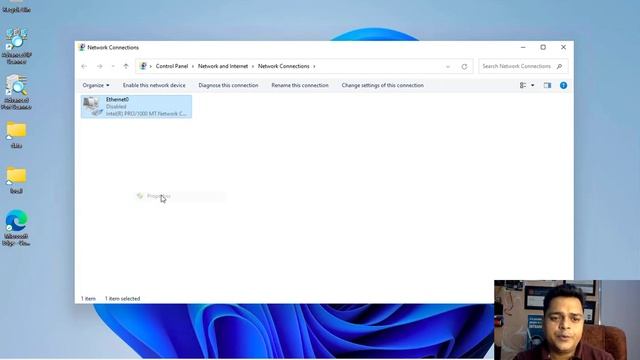Click the second magnifier desktop shortcut
This screenshot has height=360, width=640.
pyautogui.click(x=16, y=92)
